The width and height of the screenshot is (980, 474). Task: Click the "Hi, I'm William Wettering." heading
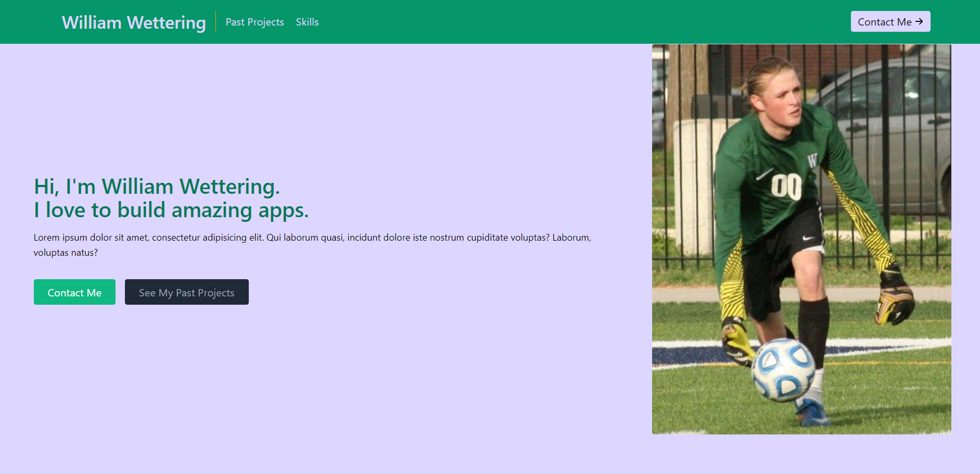click(157, 186)
